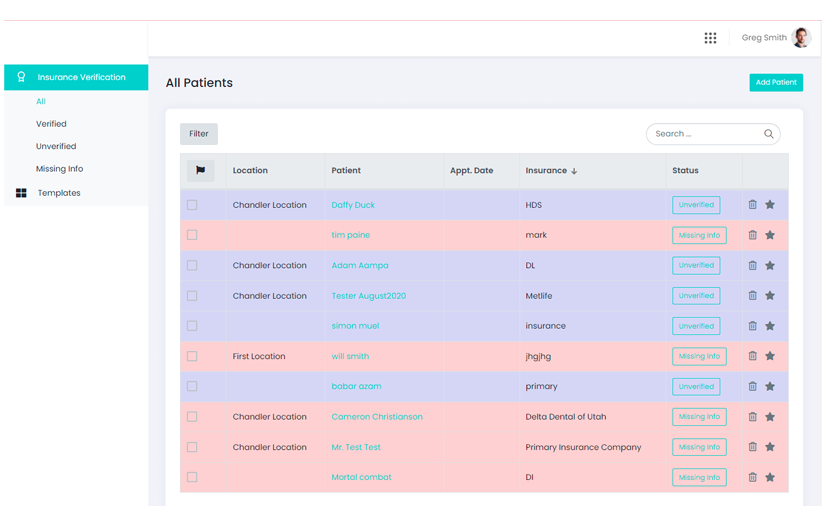Star the Daffy Duck row
The image size is (825, 525).
pos(770,205)
